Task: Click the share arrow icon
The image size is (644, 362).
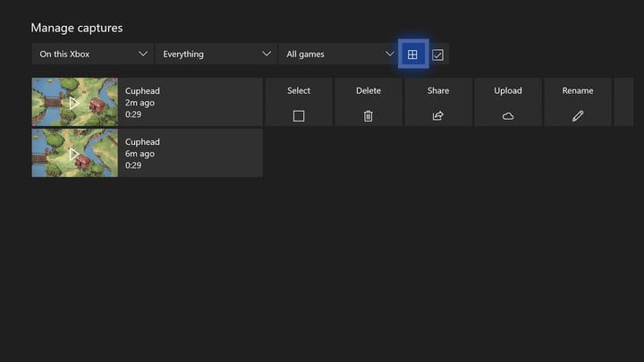Action: 438,116
